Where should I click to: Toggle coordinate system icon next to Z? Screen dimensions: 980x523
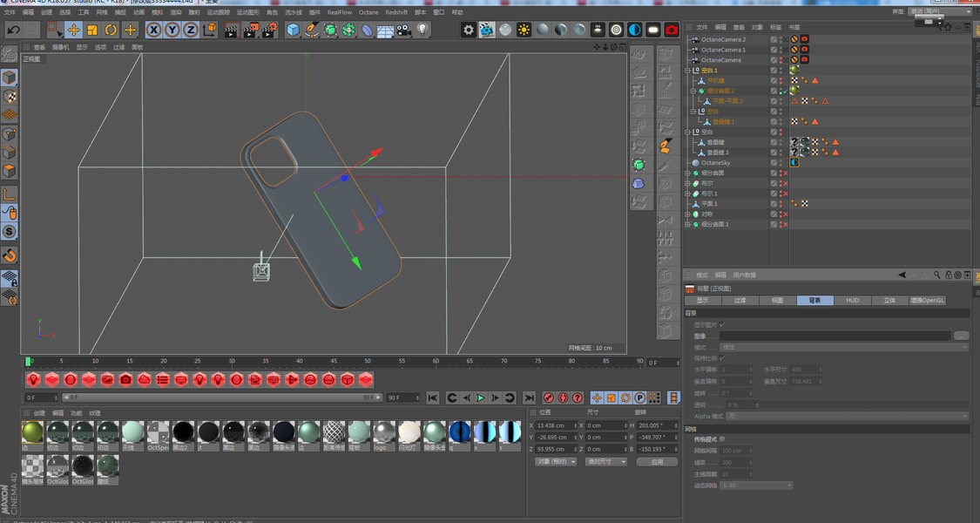click(x=210, y=30)
